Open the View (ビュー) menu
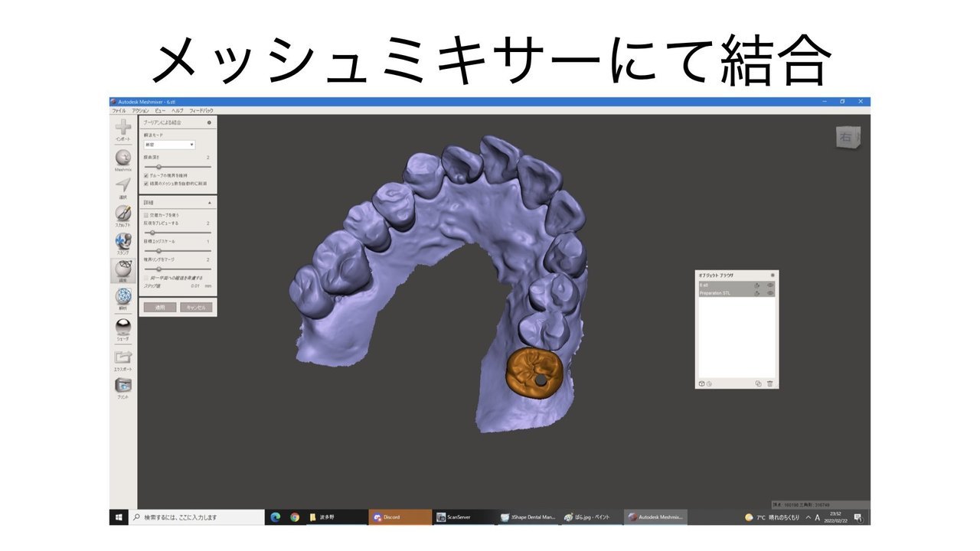The height and width of the screenshot is (551, 980). coord(160,111)
